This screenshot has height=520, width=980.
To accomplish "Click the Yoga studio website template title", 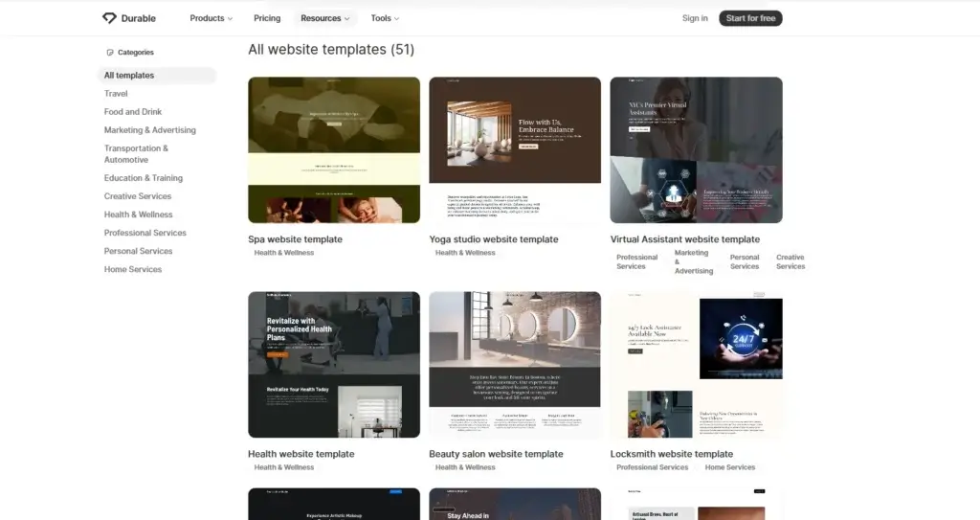I will (x=494, y=239).
